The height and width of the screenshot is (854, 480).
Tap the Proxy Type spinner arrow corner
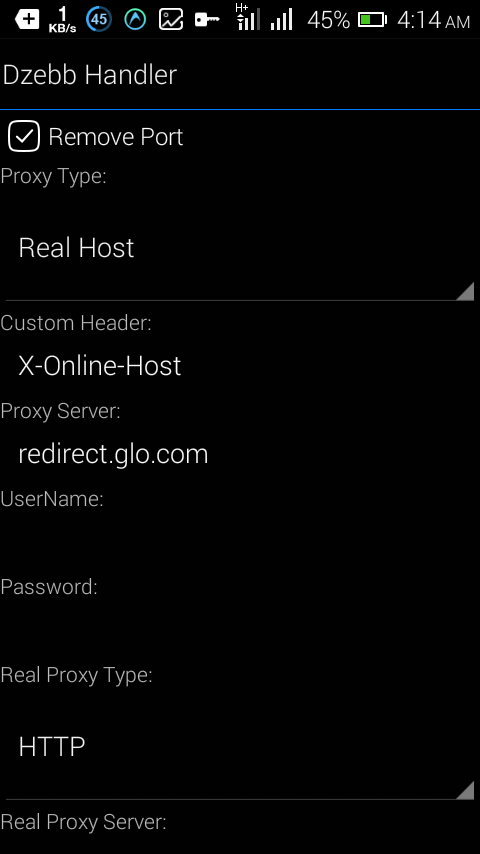465,291
